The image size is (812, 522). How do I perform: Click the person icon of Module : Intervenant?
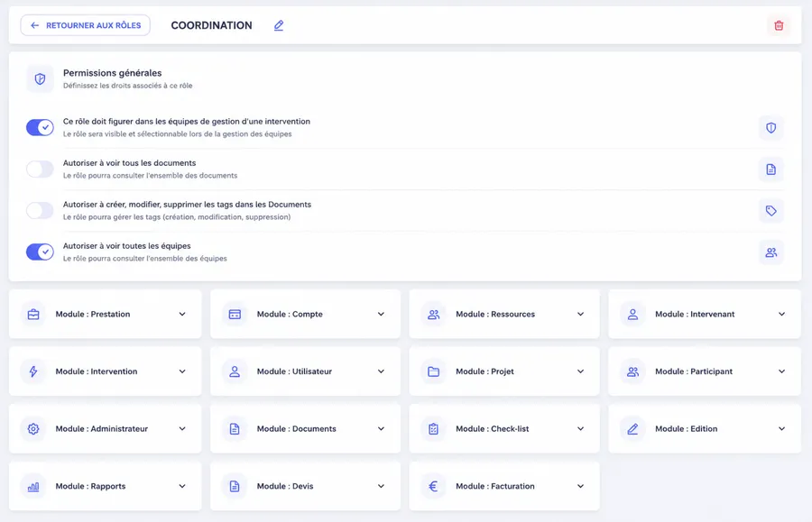pyautogui.click(x=632, y=314)
